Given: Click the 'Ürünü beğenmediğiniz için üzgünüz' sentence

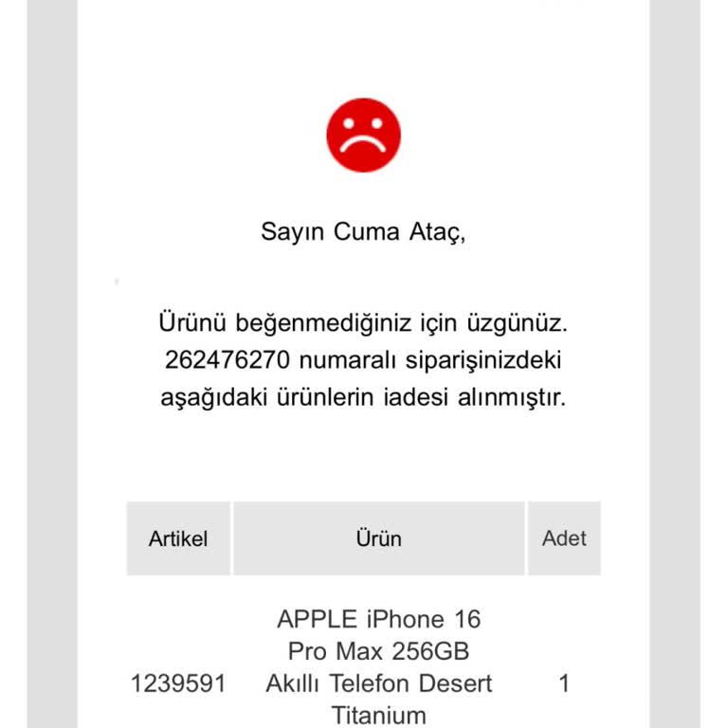Looking at the screenshot, I should pyautogui.click(x=362, y=323).
